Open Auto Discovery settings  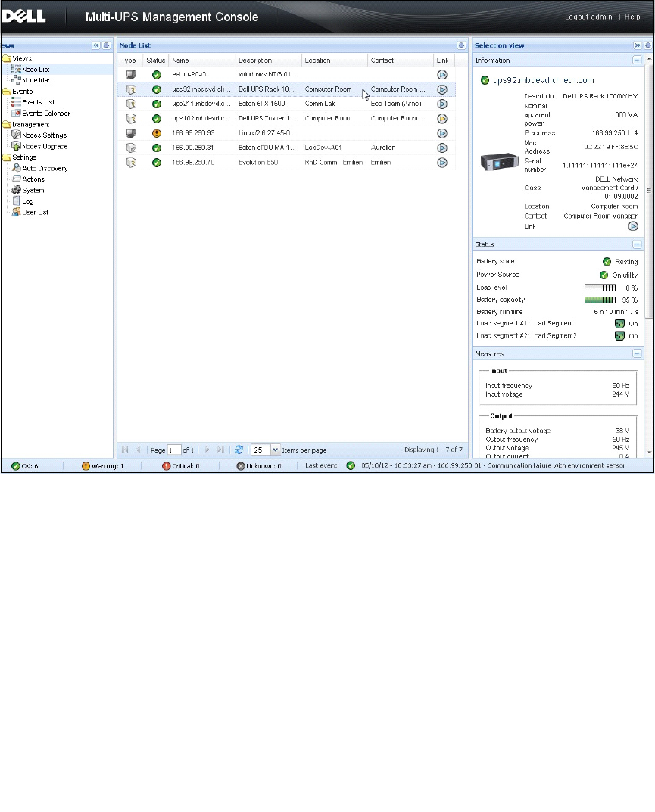(x=45, y=168)
